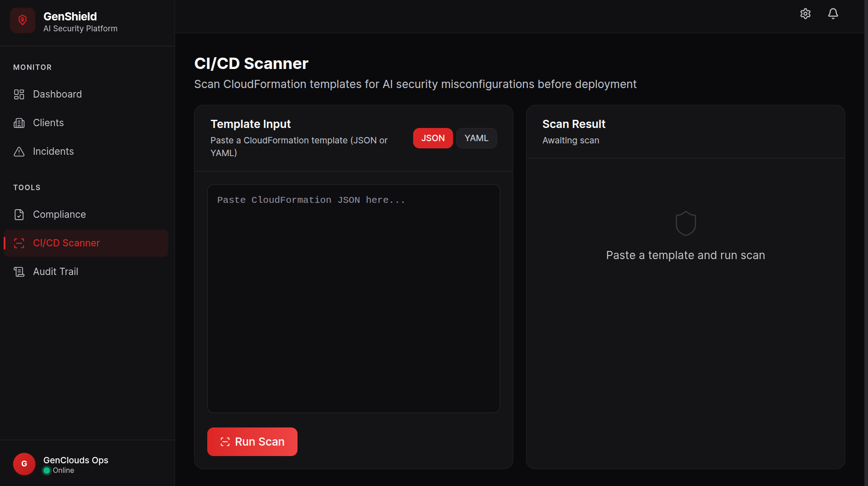Image resolution: width=868 pixels, height=486 pixels.
Task: Select JSON template format
Action: [x=433, y=138]
